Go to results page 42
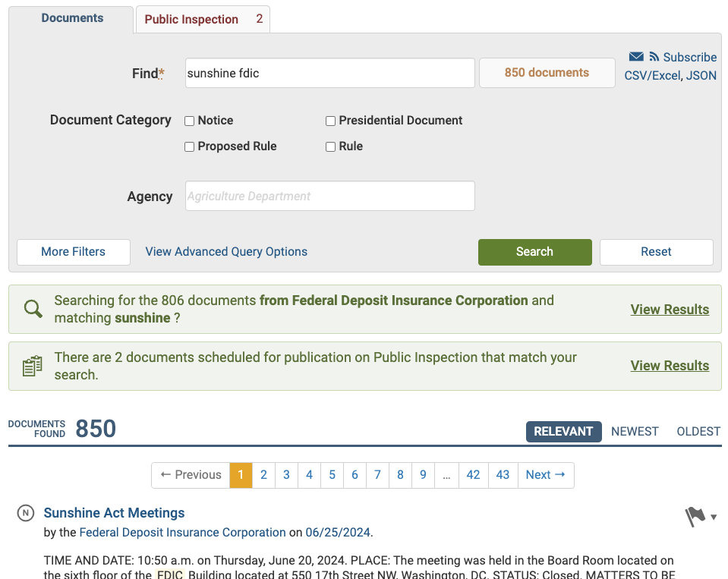Image resolution: width=728 pixels, height=579 pixels. click(474, 475)
